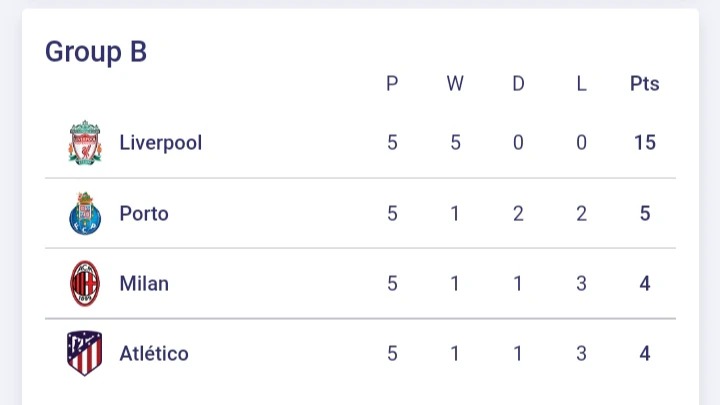This screenshot has width=720, height=405.
Task: Select the Milan team name
Action: click(144, 283)
